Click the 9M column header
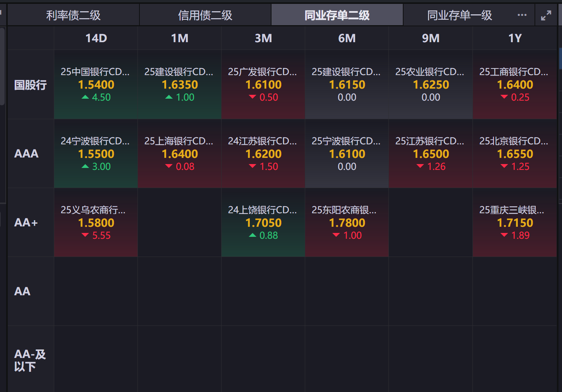562x392 pixels. [x=431, y=38]
